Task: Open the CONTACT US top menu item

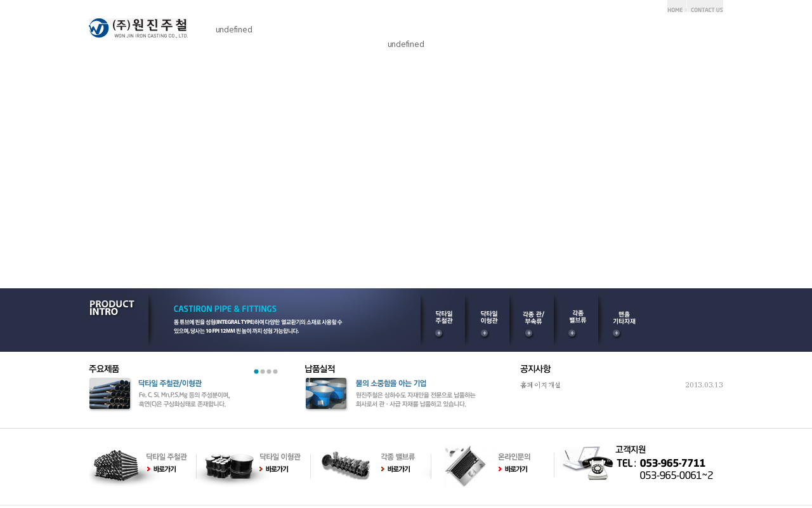Action: coord(706,10)
